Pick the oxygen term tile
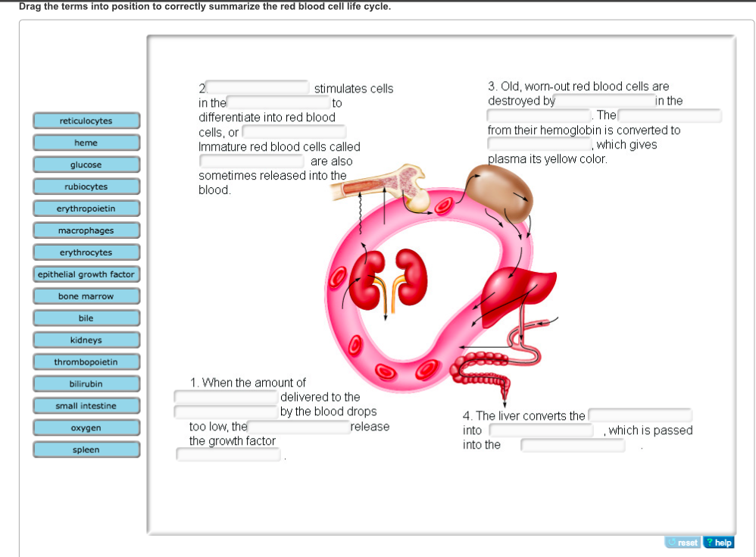This screenshot has width=756, height=557. tap(86, 427)
